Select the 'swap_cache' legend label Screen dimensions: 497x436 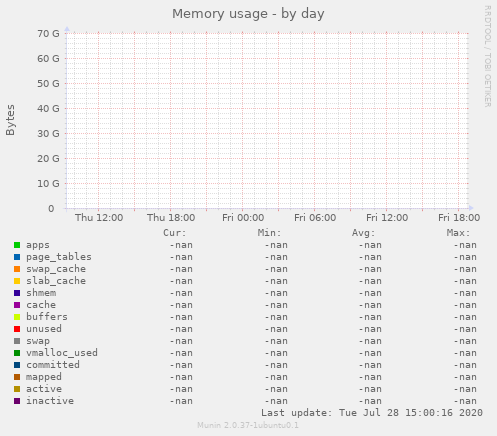point(56,269)
